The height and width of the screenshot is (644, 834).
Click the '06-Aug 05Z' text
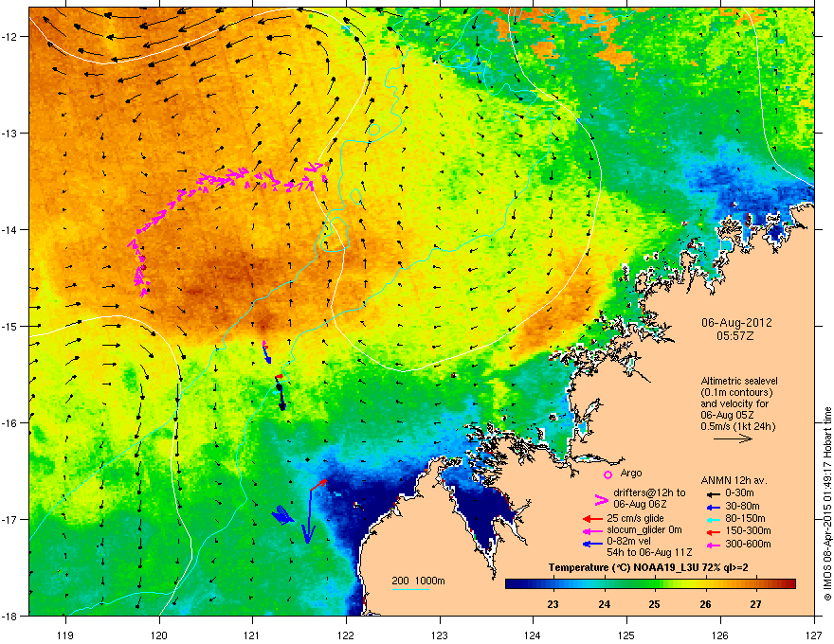[x=726, y=415]
